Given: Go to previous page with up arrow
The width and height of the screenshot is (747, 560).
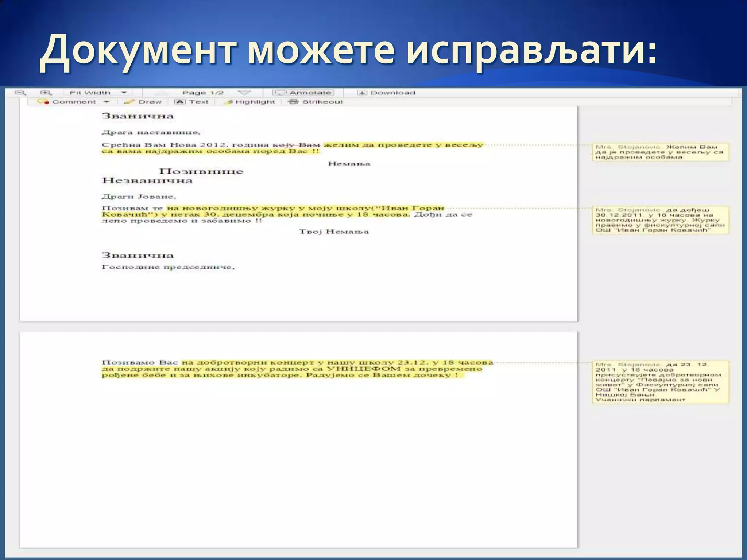Looking at the screenshot, I should coord(161,93).
